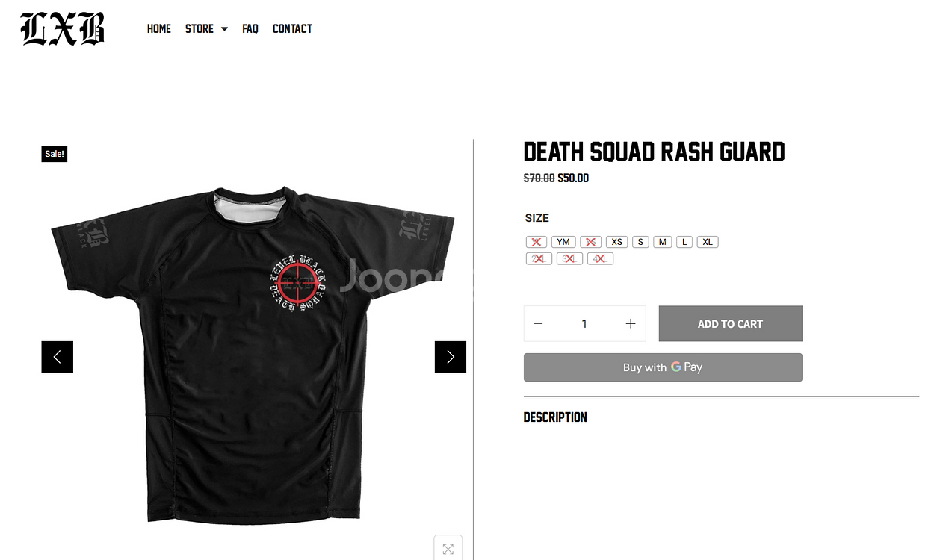Screen dimensions: 940x560
Task: Choose size M
Action: (663, 242)
